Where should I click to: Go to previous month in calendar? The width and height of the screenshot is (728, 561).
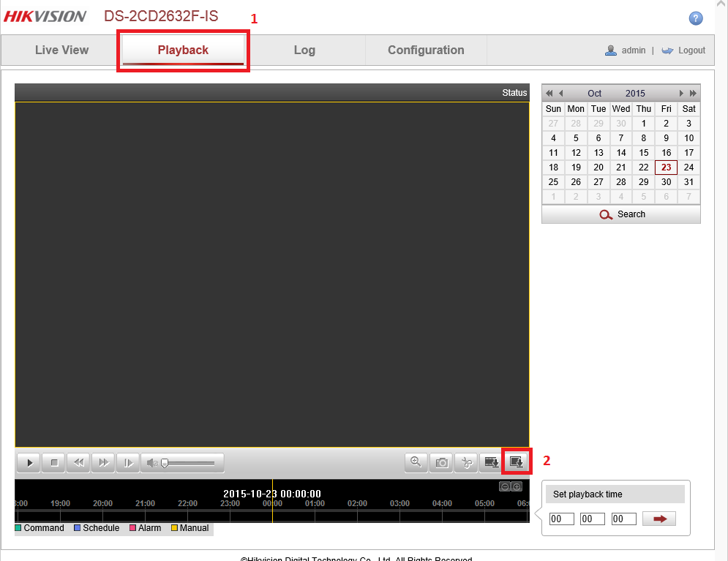[561, 94]
